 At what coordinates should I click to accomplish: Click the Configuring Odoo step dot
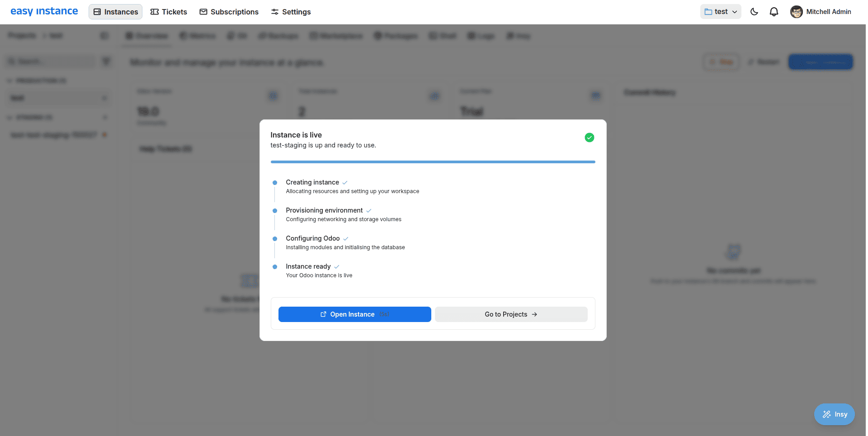(x=274, y=239)
